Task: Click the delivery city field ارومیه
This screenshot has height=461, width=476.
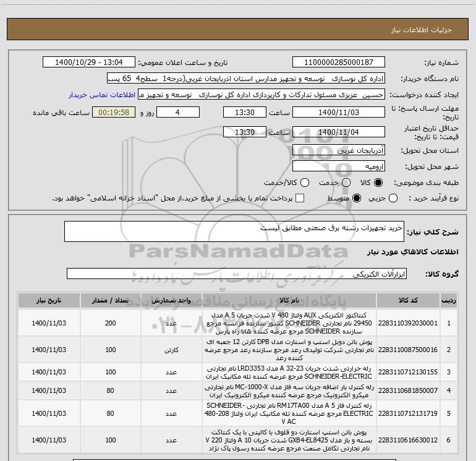Action: click(x=339, y=166)
